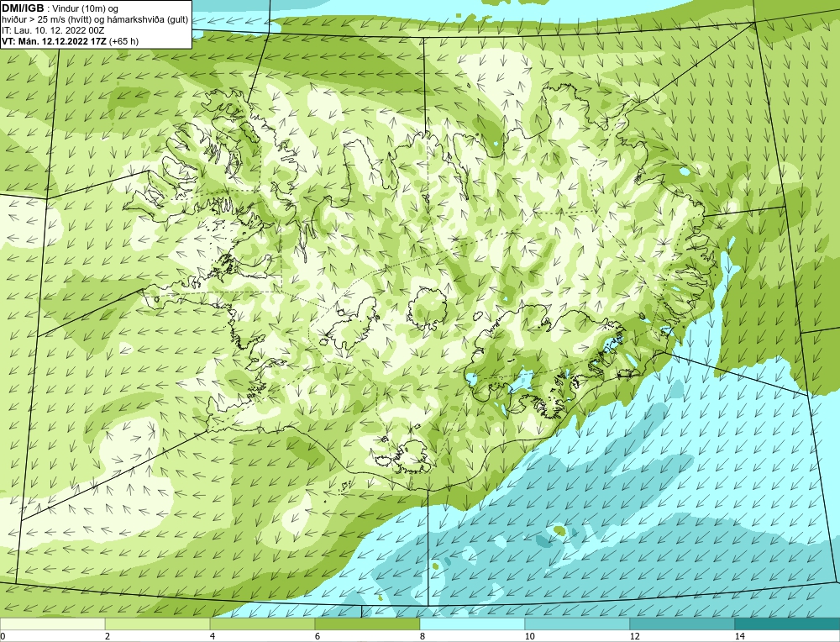Click the round Hofsjökull glacier outline
This screenshot has width=840, height=642.
point(427,308)
